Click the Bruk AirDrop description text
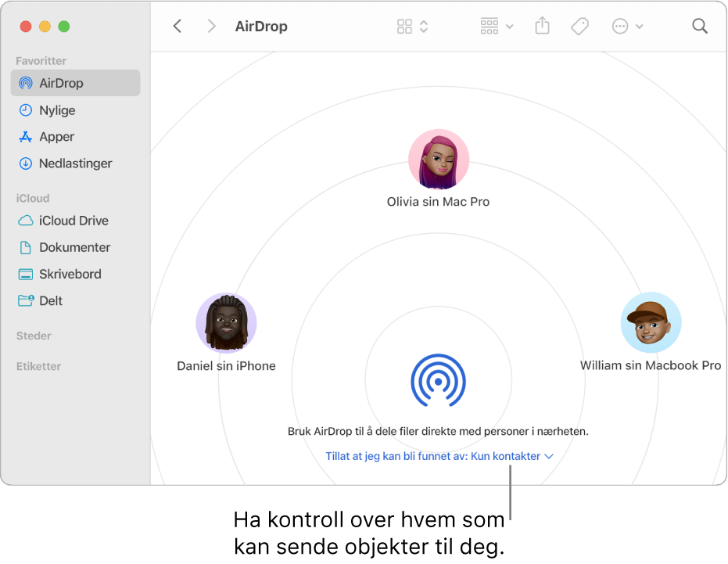728x564 pixels. [x=438, y=431]
